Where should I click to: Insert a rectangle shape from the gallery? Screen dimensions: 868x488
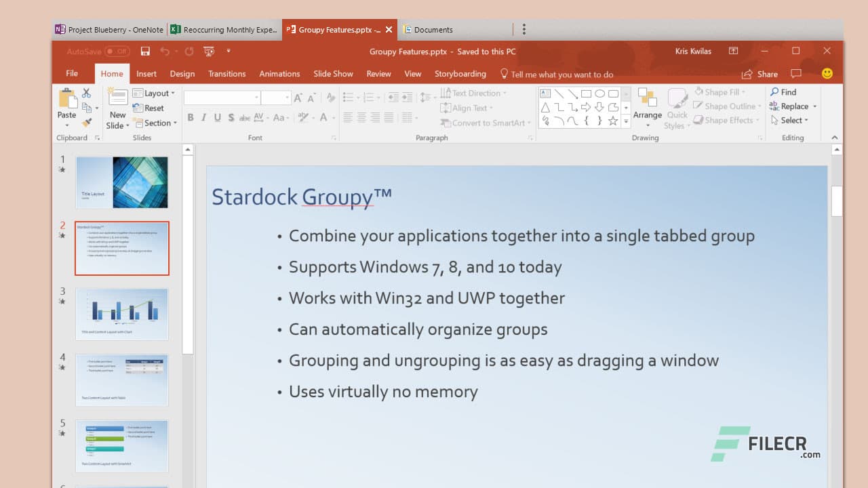(x=586, y=94)
